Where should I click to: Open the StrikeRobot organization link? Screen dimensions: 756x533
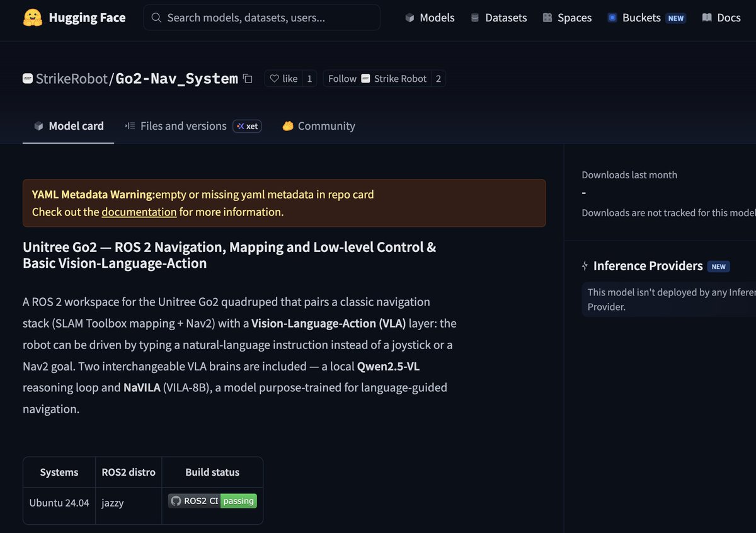[72, 79]
